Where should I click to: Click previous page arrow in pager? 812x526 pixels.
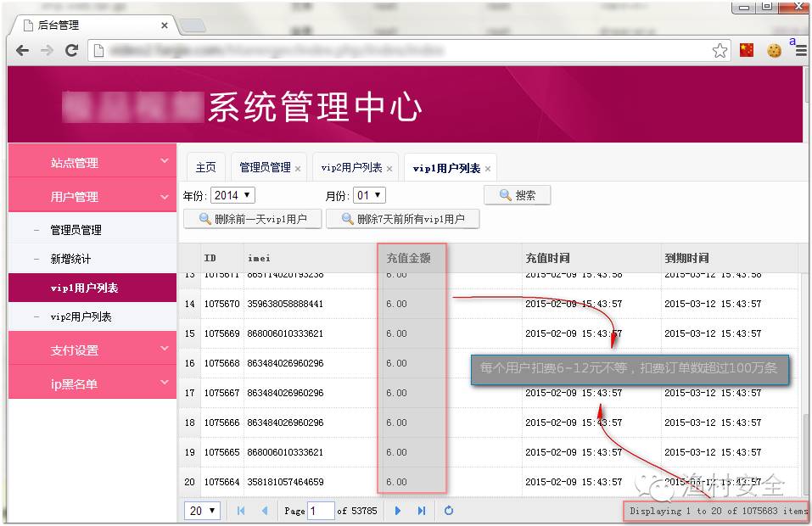[x=265, y=511]
